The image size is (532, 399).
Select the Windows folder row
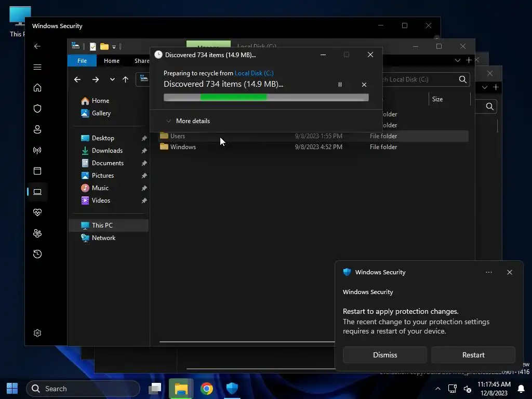(313, 147)
